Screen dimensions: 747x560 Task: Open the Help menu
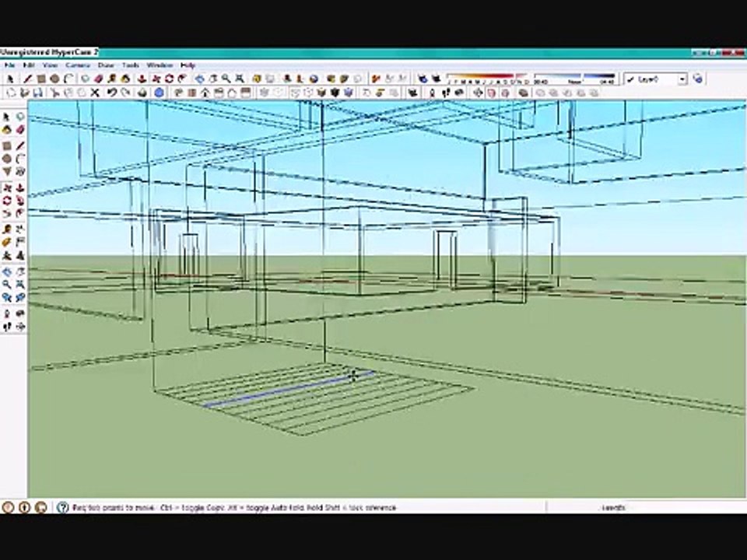tap(188, 65)
